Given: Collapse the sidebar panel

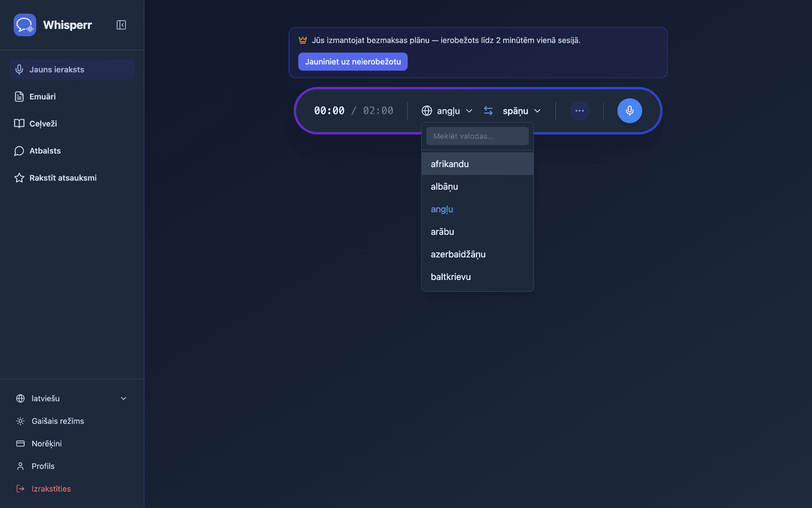Looking at the screenshot, I should pyautogui.click(x=121, y=25).
